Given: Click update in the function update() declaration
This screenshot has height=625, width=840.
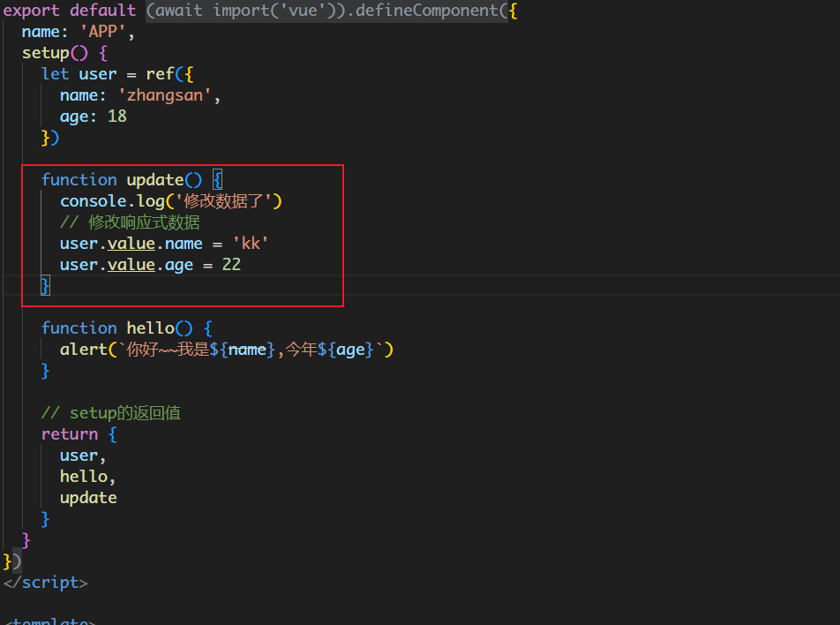Looking at the screenshot, I should click(154, 180).
